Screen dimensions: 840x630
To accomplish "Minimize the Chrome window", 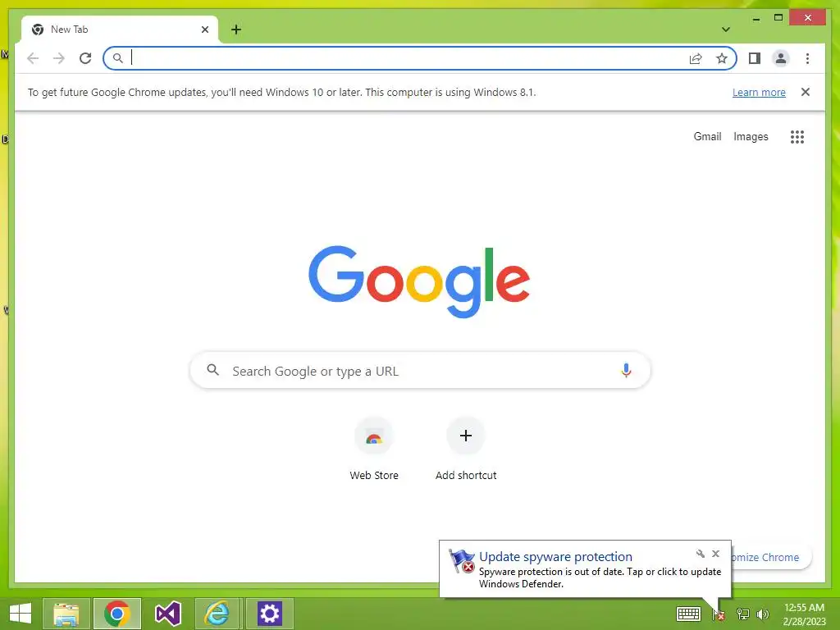I will (x=756, y=18).
